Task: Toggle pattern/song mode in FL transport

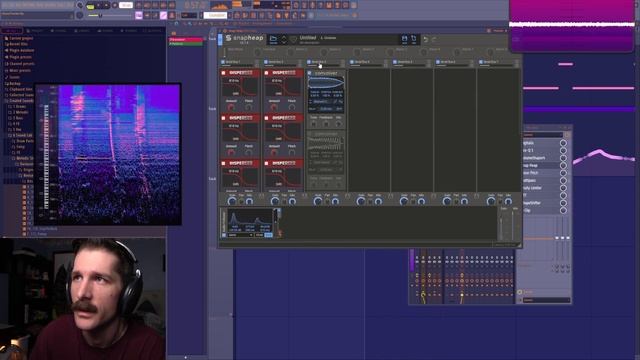Action: 90,6
